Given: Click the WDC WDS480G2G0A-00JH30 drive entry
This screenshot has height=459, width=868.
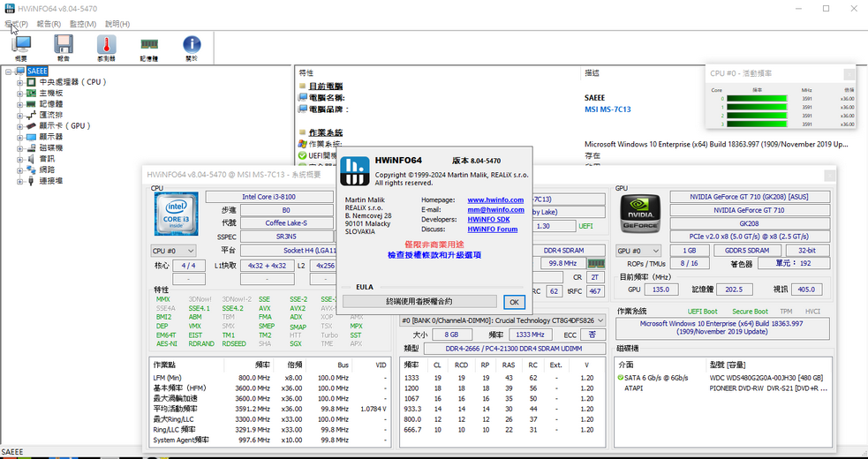Looking at the screenshot, I should pyautogui.click(x=766, y=378).
